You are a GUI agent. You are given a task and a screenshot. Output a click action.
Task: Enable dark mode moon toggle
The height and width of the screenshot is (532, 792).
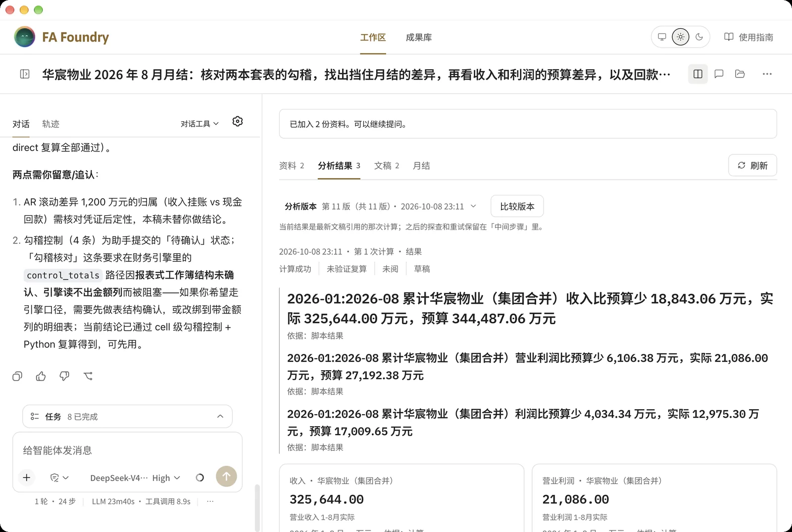(x=699, y=37)
